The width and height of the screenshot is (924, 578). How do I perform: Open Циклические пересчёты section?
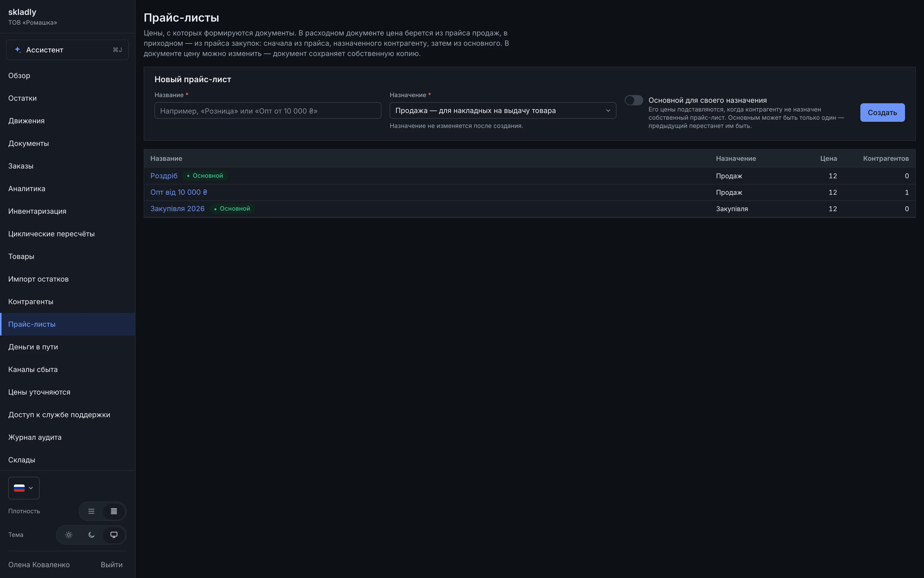[x=68, y=234]
